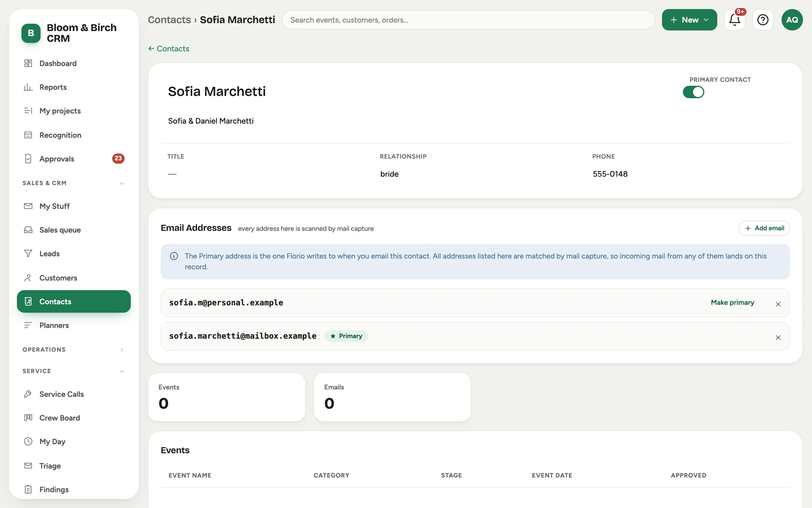Screen dimensions: 812x508
Task: Click the Approvals document icon
Action: click(x=28, y=159)
